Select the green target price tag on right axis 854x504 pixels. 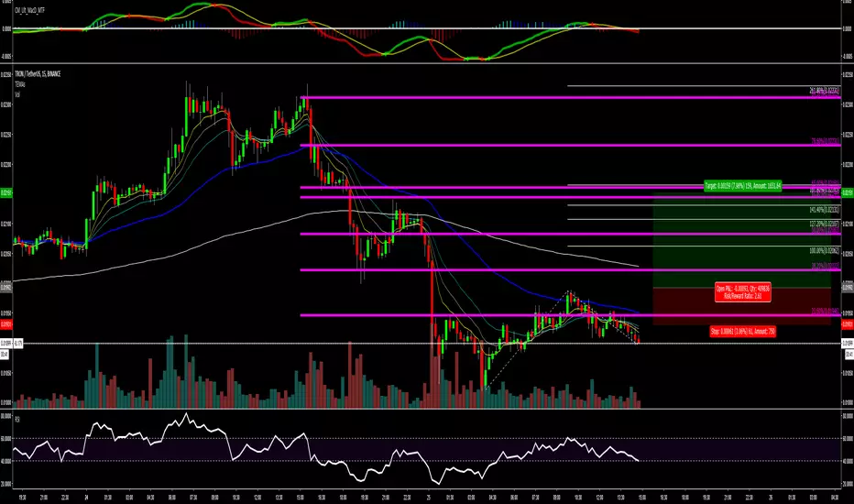pos(848,192)
